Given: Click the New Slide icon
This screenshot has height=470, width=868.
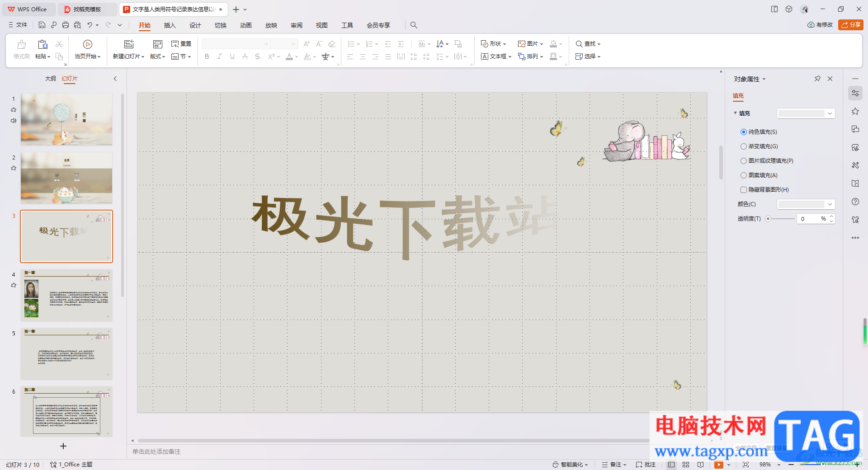Looking at the screenshot, I should 129,44.
